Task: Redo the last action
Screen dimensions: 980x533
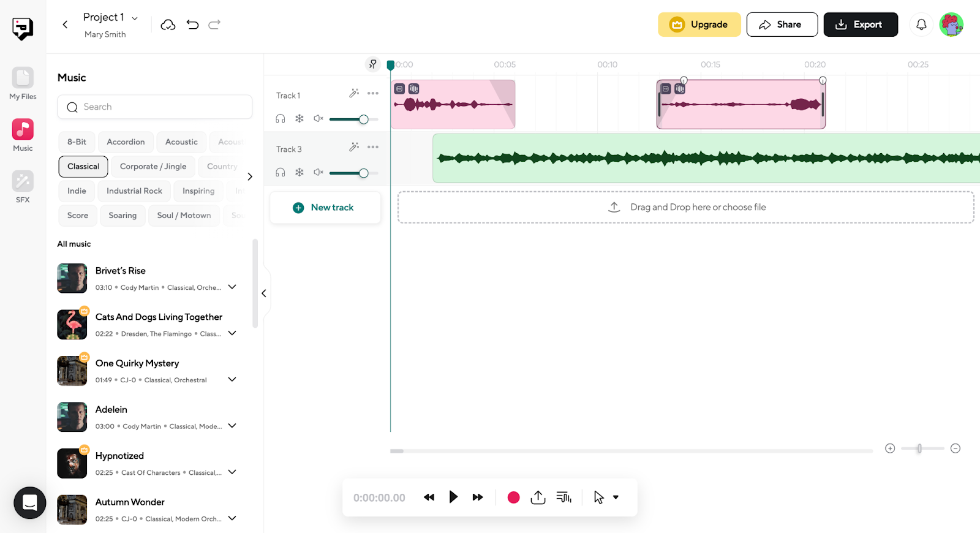Action: (214, 25)
